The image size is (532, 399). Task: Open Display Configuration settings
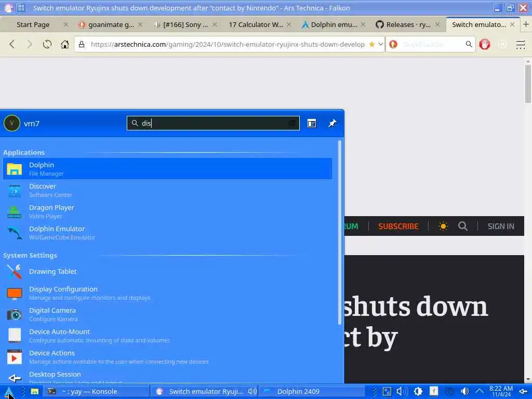[167, 293]
